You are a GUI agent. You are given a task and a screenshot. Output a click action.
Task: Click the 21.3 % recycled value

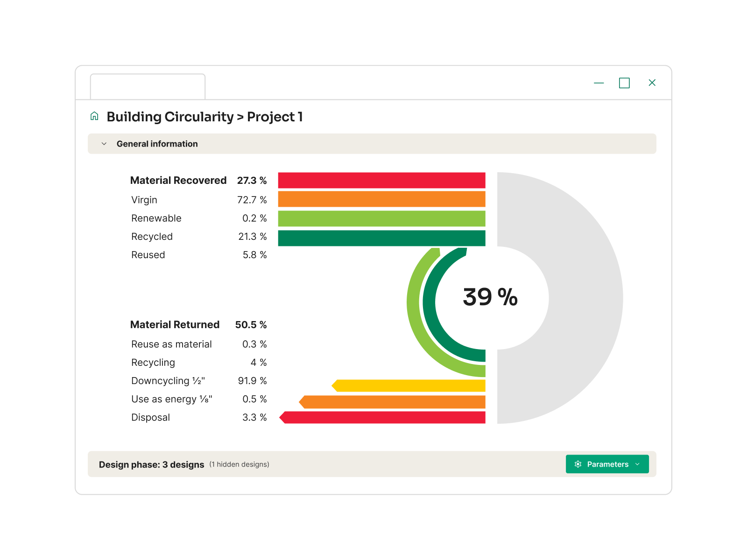click(253, 237)
